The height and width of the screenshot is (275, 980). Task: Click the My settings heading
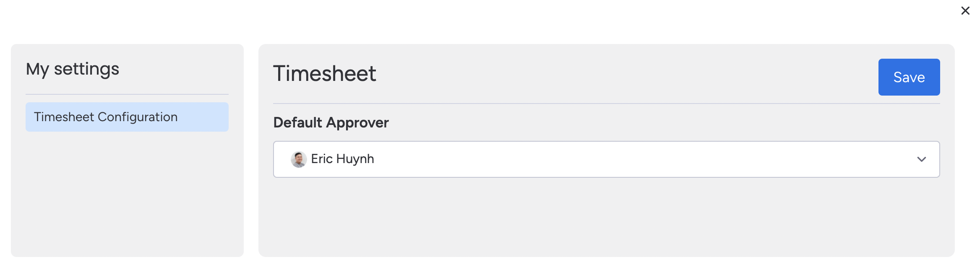(x=73, y=69)
